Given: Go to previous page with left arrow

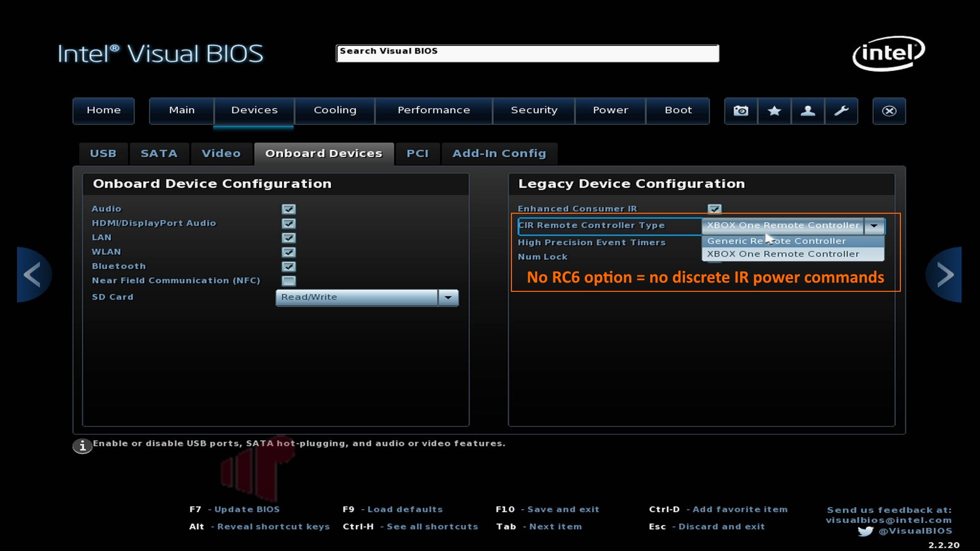Looking at the screenshot, I should click(34, 275).
